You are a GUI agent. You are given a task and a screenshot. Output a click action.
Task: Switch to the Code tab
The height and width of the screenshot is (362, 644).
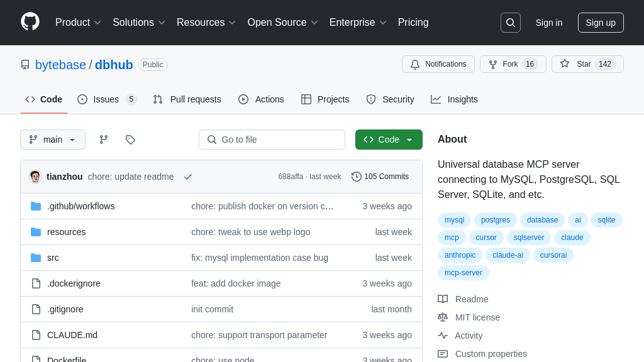click(44, 99)
